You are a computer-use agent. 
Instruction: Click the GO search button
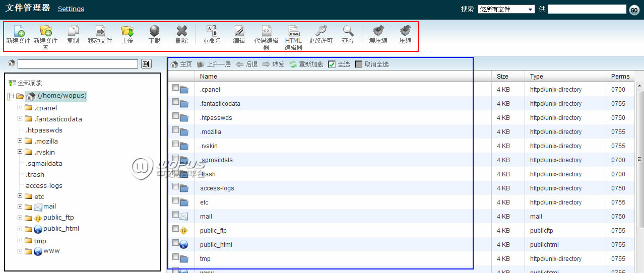point(634,10)
